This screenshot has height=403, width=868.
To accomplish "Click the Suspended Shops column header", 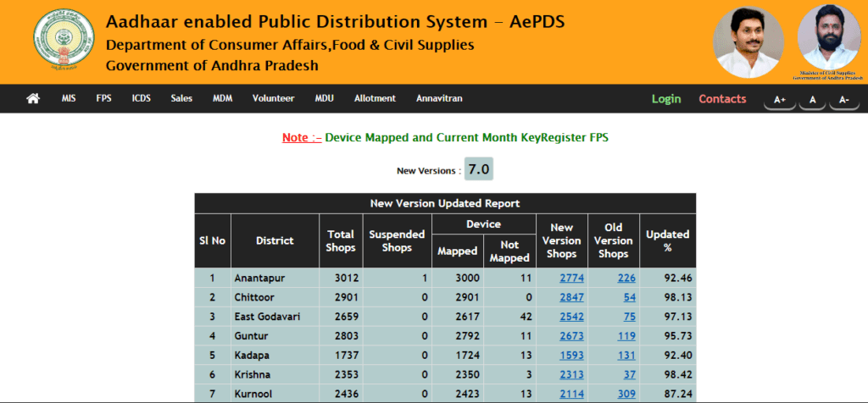I will pyautogui.click(x=397, y=240).
